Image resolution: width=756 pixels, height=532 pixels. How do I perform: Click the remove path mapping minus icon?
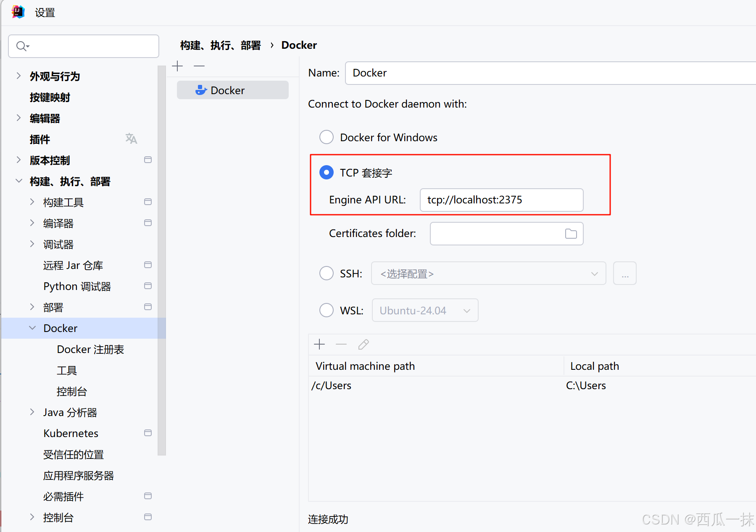(x=341, y=345)
